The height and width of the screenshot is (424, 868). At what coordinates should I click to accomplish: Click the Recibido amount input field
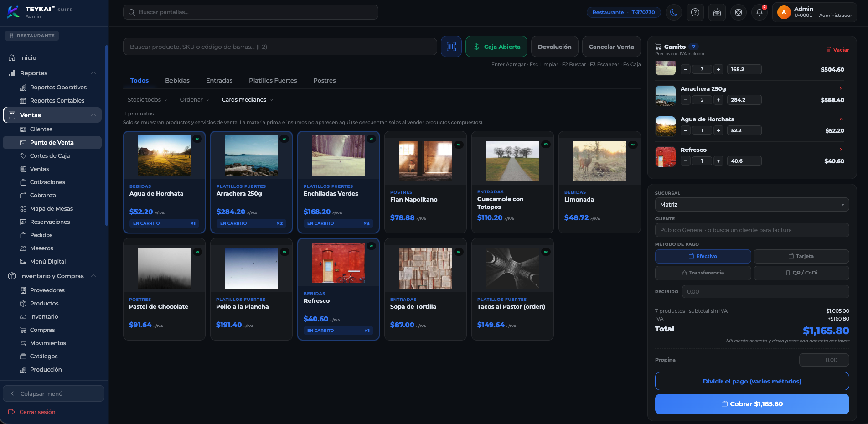[x=765, y=292]
